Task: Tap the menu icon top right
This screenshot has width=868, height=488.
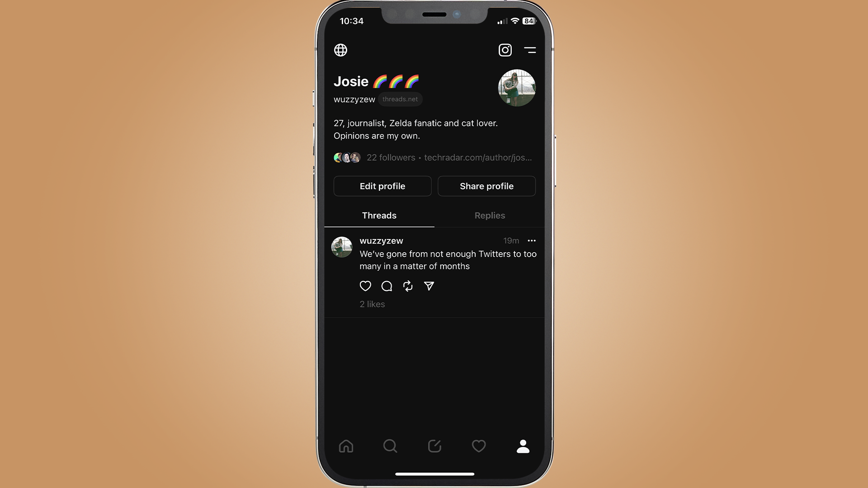Action: click(x=530, y=50)
